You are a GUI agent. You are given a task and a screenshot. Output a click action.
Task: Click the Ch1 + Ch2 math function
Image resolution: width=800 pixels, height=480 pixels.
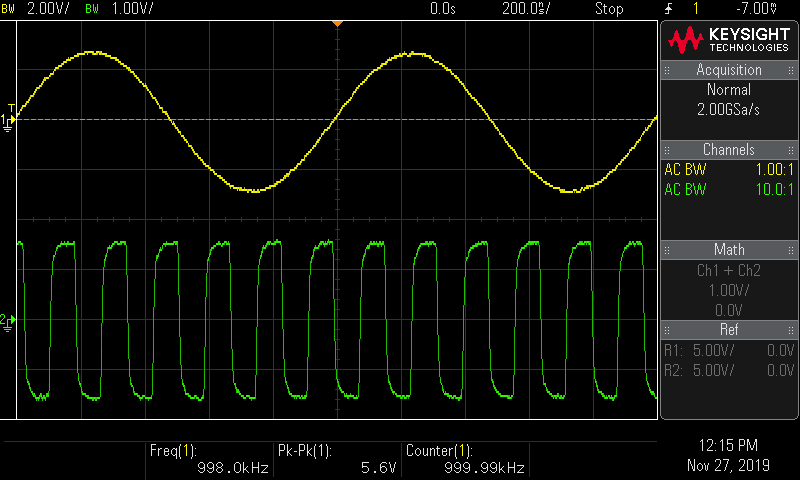(x=729, y=270)
